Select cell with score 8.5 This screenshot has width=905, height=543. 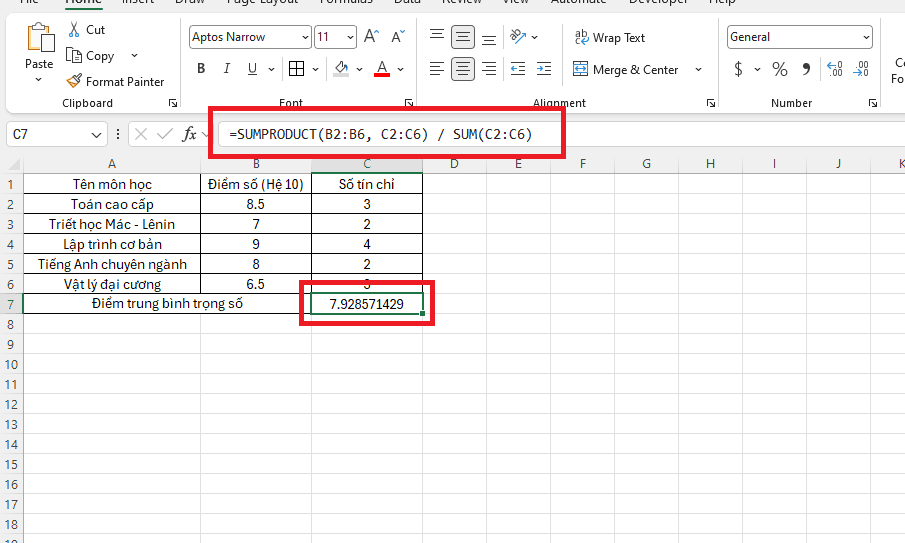[x=256, y=204]
